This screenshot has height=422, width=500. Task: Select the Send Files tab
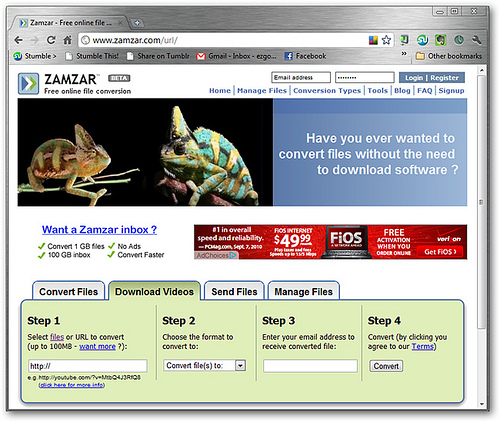(234, 292)
